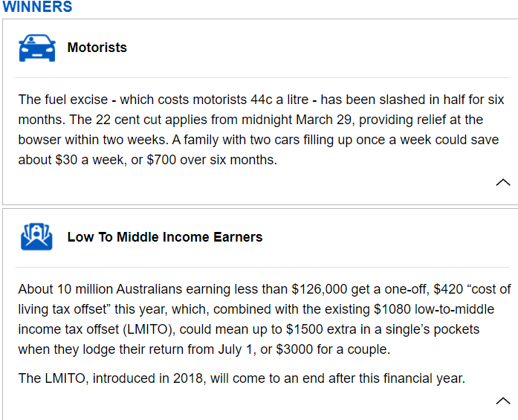Click the WINNERS section title
The height and width of the screenshot is (420, 518).
(37, 7)
